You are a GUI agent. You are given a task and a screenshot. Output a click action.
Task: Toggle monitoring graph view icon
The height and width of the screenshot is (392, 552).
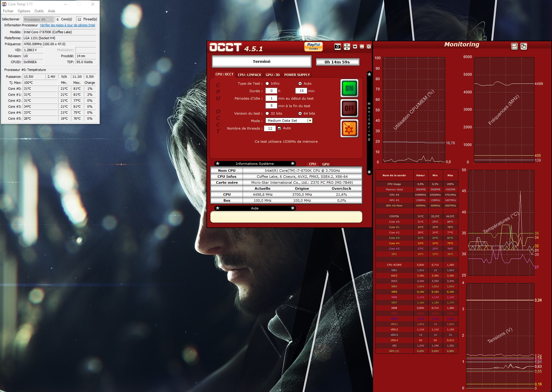(x=514, y=46)
